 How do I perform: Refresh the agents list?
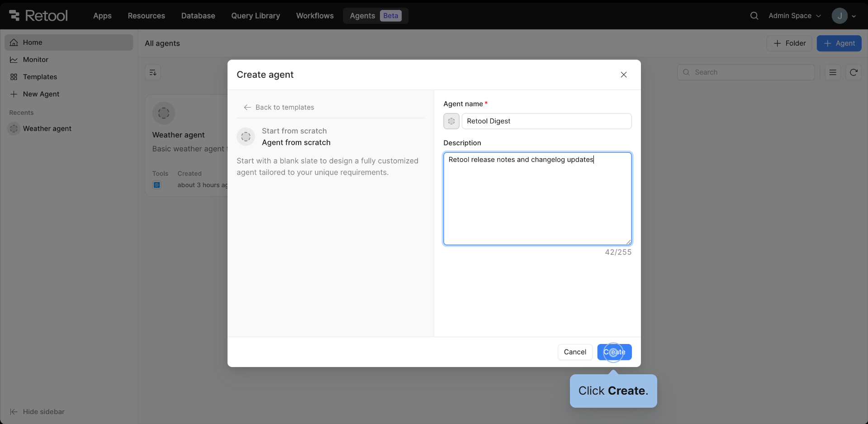pyautogui.click(x=854, y=72)
